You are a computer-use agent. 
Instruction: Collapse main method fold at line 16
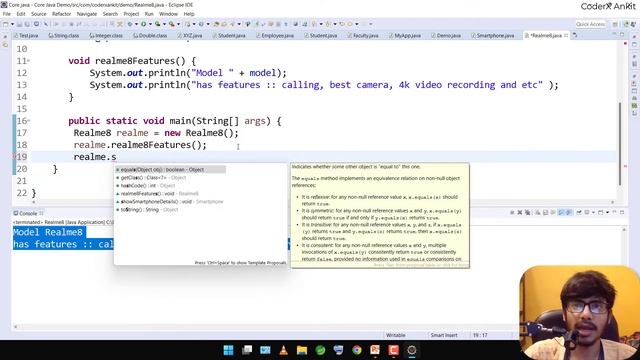(29, 121)
